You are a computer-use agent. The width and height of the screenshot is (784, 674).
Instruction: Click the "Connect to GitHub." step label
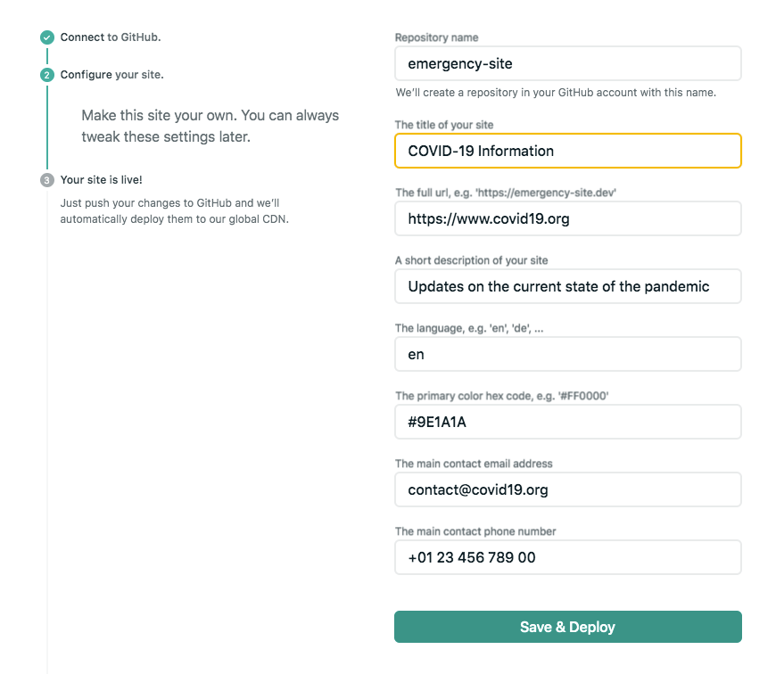click(x=111, y=37)
